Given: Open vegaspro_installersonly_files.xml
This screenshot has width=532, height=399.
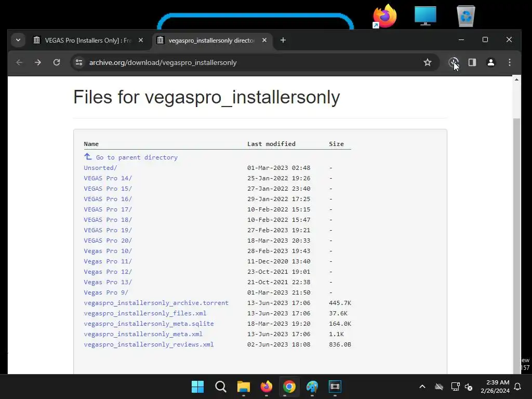Looking at the screenshot, I should point(145,313).
